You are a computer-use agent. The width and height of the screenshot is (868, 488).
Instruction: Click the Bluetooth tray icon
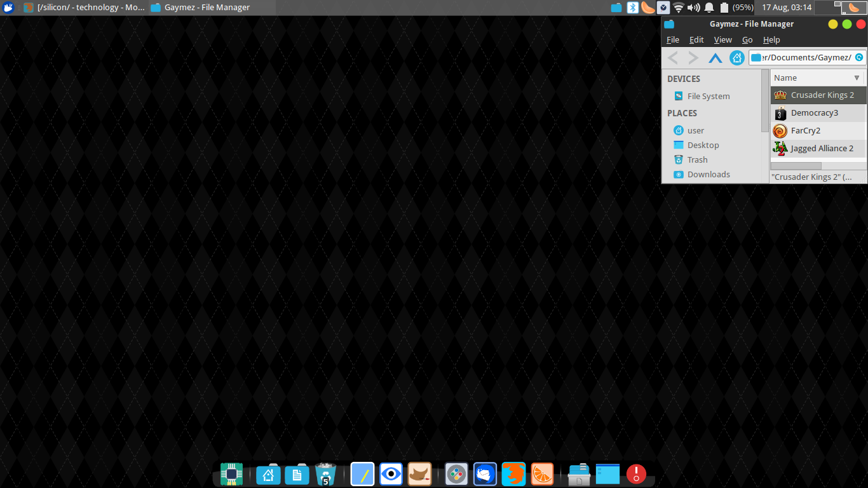(632, 8)
